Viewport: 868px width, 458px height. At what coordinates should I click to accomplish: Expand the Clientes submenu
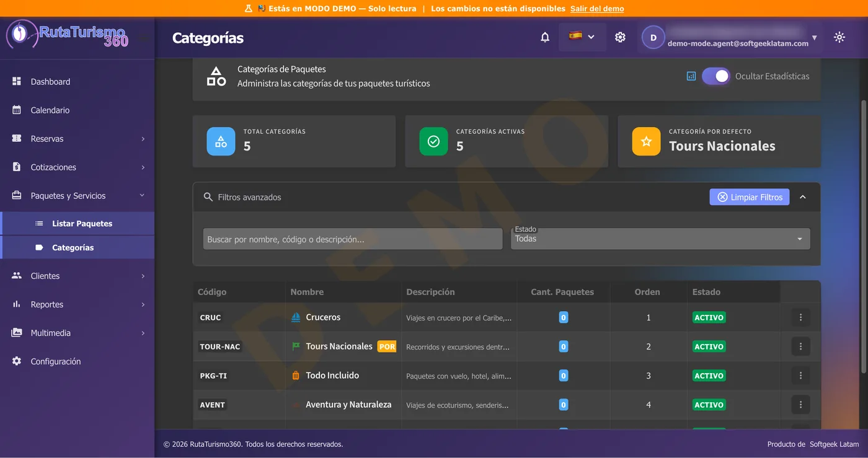(143, 276)
